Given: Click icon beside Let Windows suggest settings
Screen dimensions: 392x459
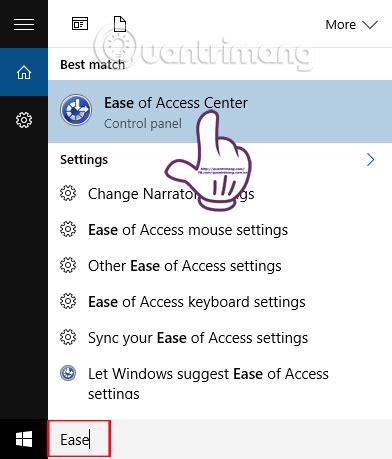Looking at the screenshot, I should coord(68,373).
